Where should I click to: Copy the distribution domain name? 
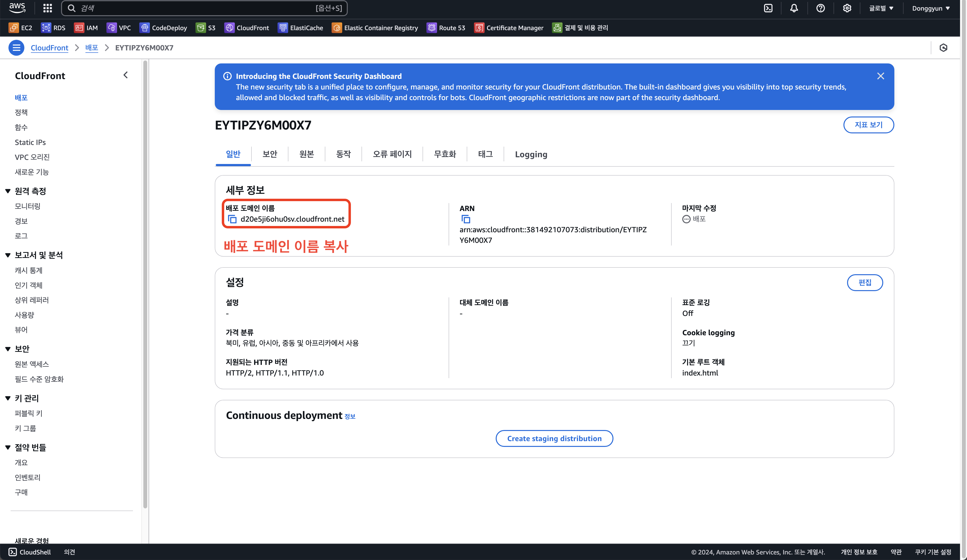coord(232,219)
